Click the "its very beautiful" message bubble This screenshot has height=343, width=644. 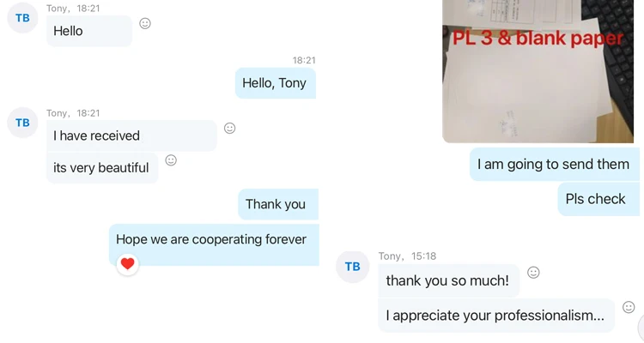point(102,168)
